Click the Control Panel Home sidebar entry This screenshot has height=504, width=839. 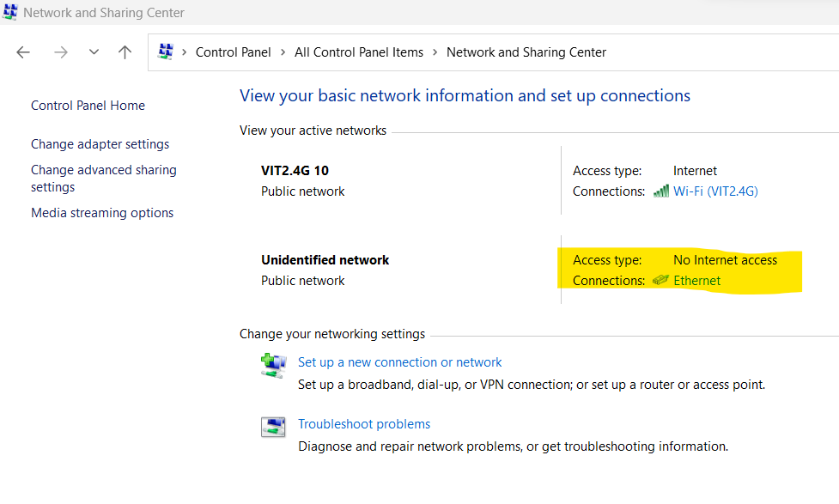88,105
